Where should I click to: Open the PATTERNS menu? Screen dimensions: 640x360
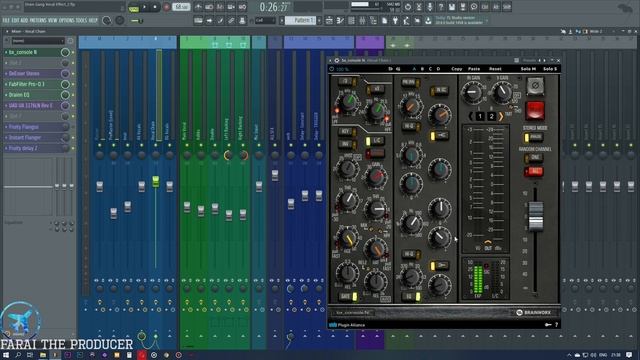38,20
